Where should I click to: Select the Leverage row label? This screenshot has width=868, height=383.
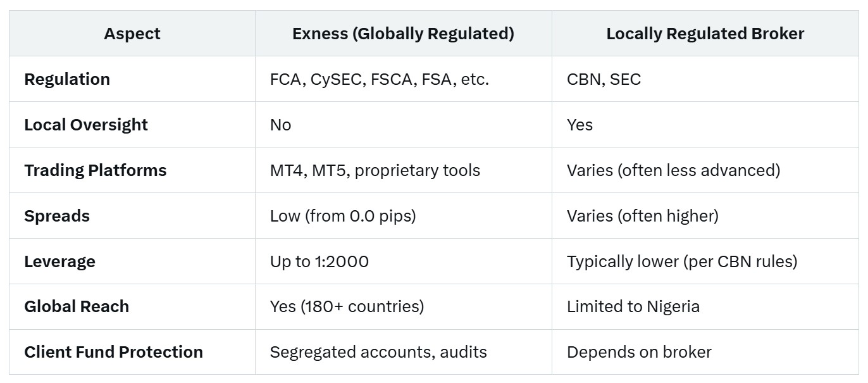point(59,261)
